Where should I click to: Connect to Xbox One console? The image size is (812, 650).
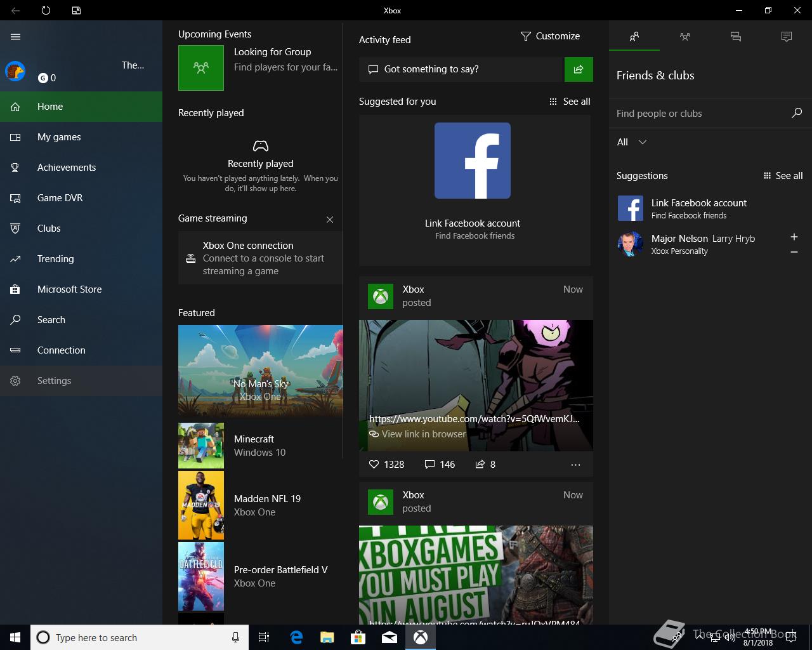point(260,258)
